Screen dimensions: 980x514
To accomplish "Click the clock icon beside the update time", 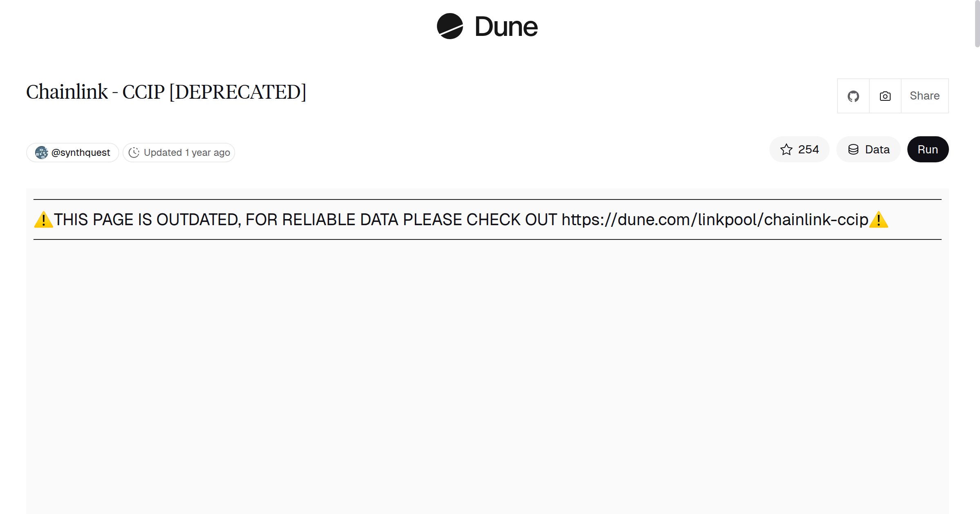I will 135,152.
